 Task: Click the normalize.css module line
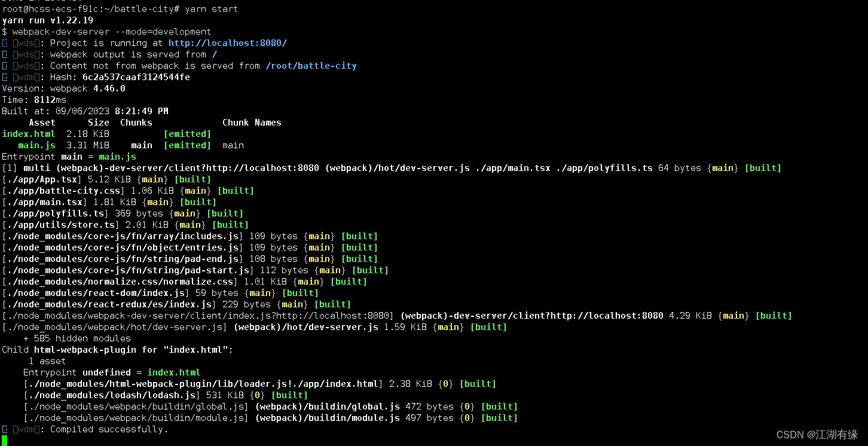coord(185,282)
